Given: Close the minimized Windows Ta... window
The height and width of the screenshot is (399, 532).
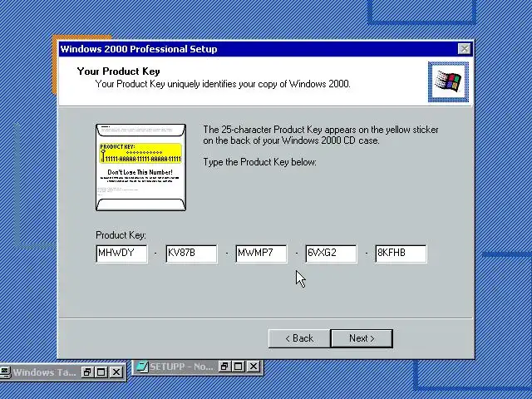Looking at the screenshot, I should pyautogui.click(x=116, y=372).
